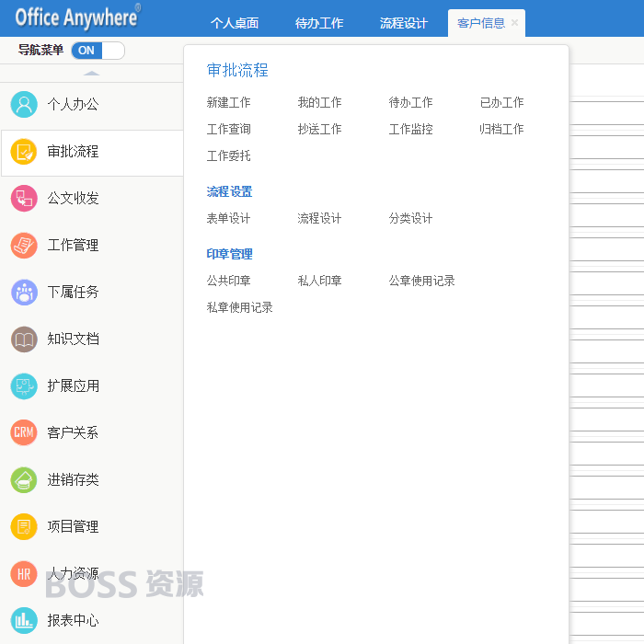This screenshot has width=644, height=644.
Task: Toggle the 导航菜单 ON switch
Action: click(x=98, y=51)
